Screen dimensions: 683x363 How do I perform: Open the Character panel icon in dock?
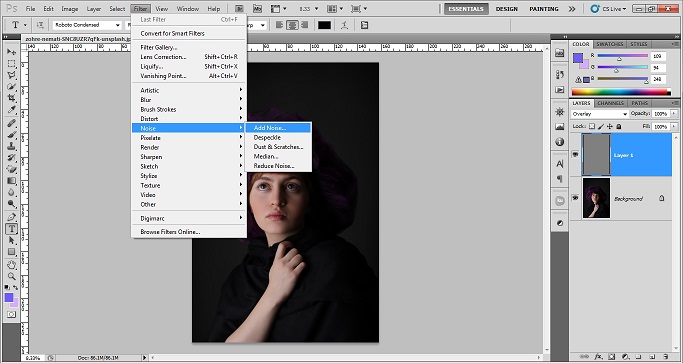tap(560, 164)
